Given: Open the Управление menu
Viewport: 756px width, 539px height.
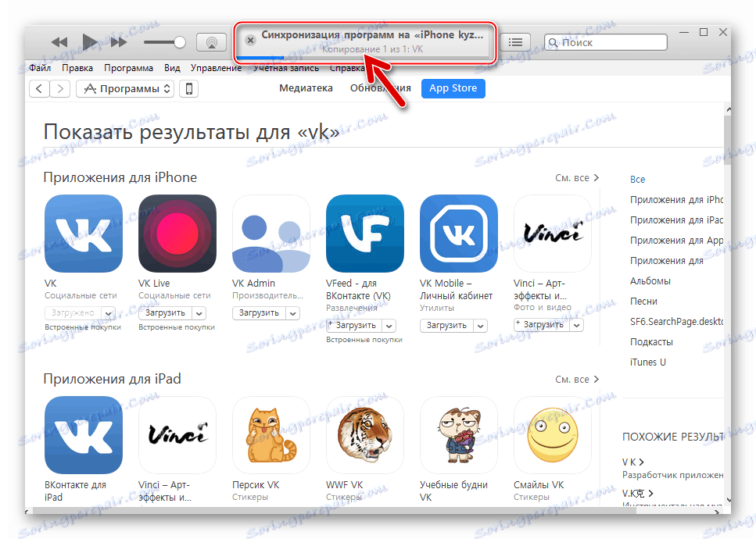Looking at the screenshot, I should 216,68.
